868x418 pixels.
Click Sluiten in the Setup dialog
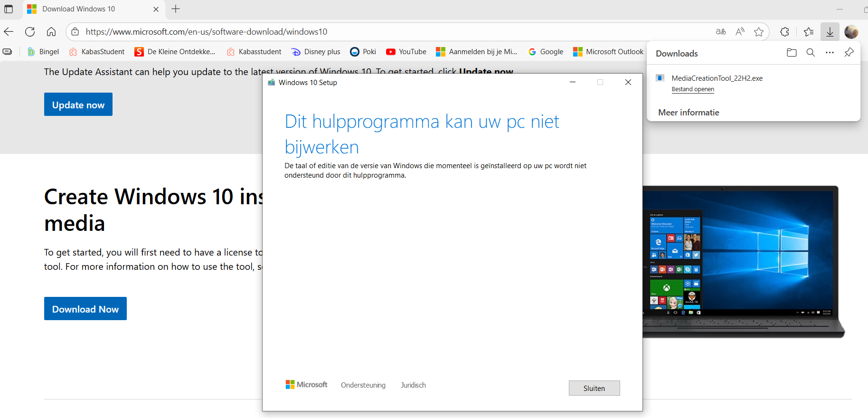tap(594, 388)
